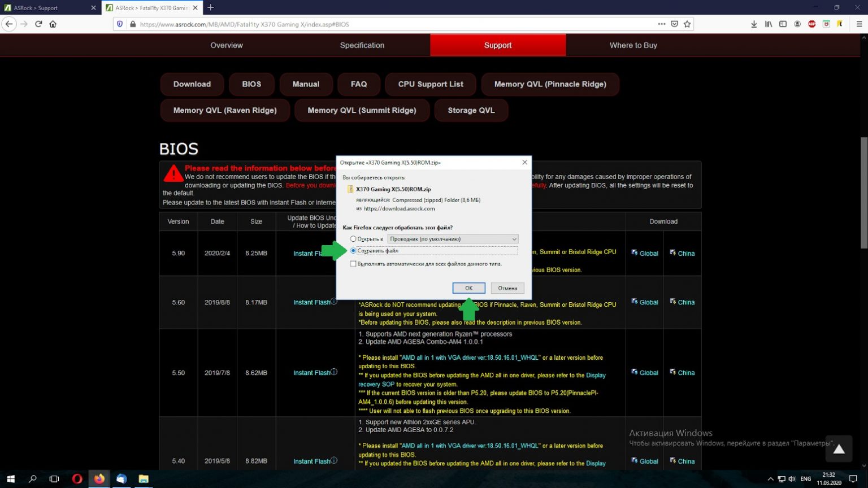Close the file download dialog with X
868x488 pixels.
524,162
